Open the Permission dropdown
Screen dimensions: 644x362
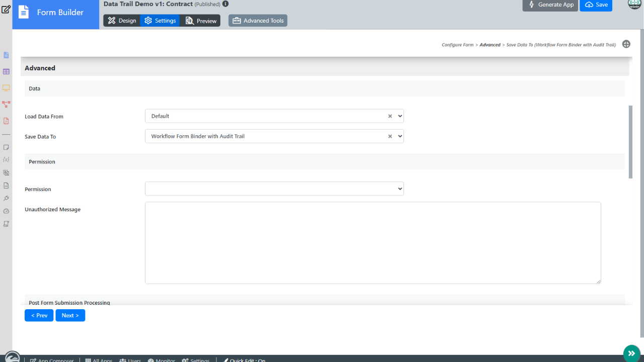coord(274,189)
